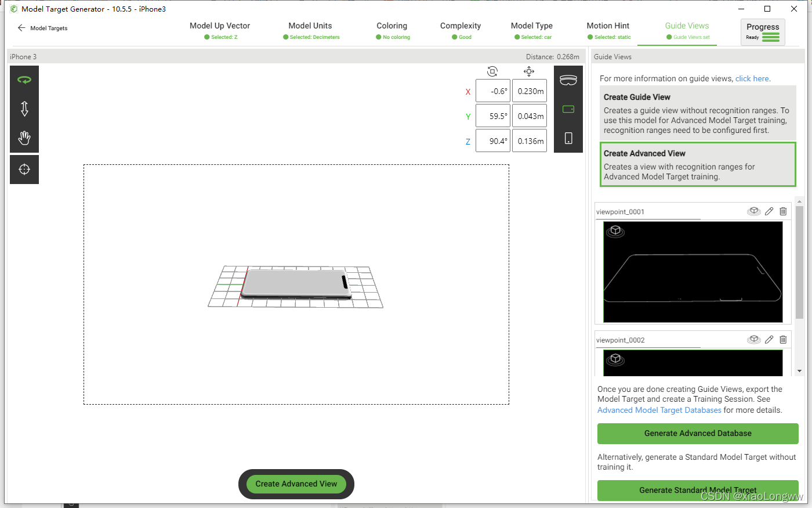Open the viewpoint_0002 thumbnail
The image size is (812, 508).
pos(693,363)
